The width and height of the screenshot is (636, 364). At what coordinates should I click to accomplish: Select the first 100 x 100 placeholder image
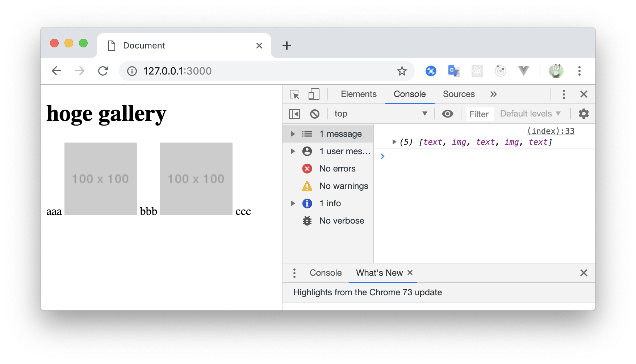101,178
